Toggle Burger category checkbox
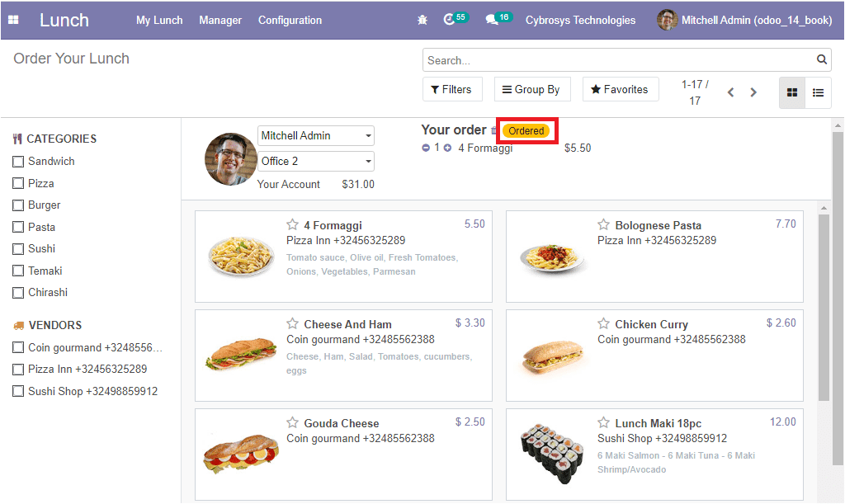 18,205
